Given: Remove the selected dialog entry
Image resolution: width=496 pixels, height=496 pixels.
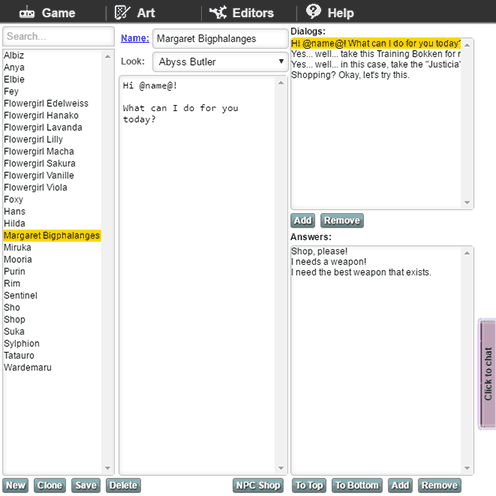Looking at the screenshot, I should coord(342,220).
